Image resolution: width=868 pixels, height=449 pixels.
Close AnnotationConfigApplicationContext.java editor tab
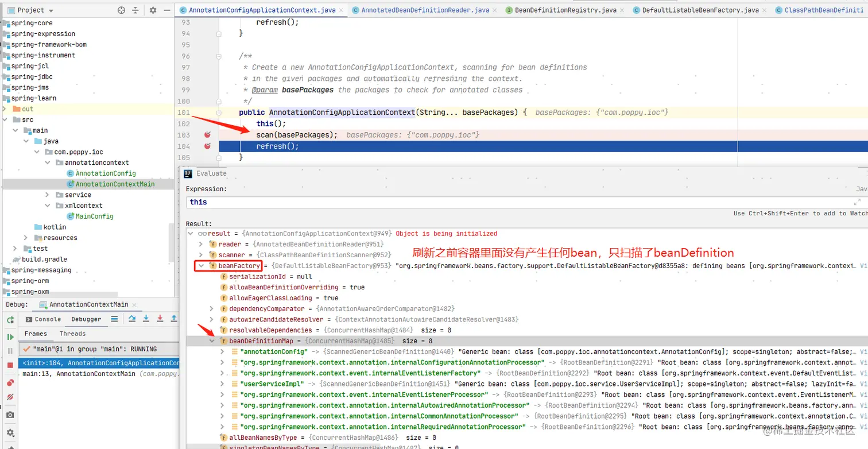click(x=341, y=10)
